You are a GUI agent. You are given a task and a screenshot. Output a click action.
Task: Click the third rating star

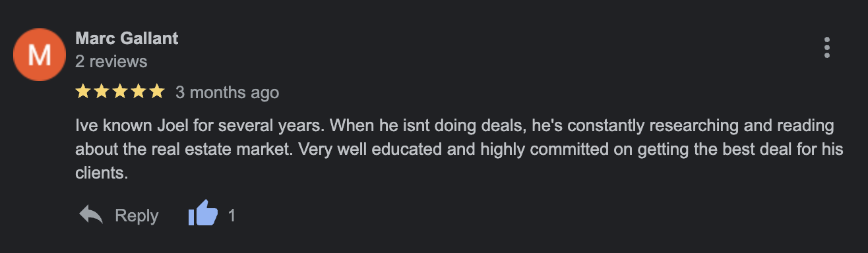[x=119, y=92]
